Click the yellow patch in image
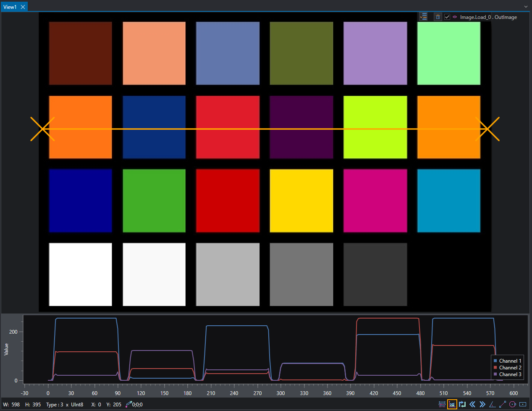This screenshot has width=532, height=411. [301, 201]
